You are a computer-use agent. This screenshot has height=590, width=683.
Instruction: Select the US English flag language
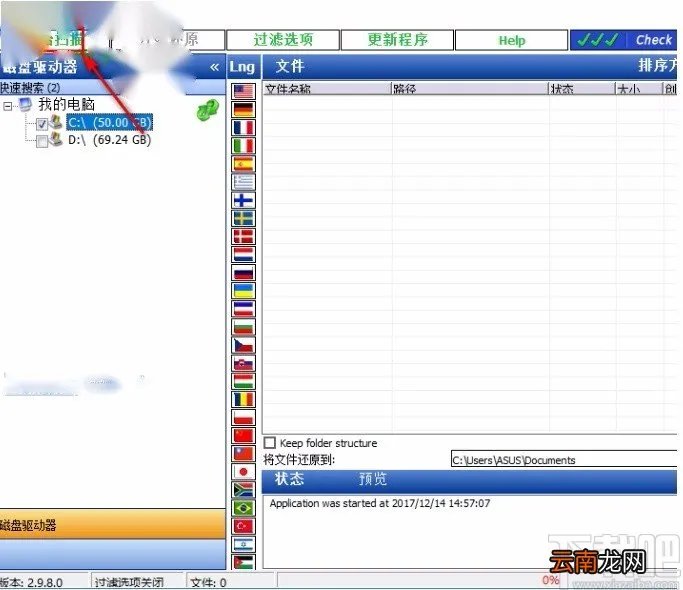click(x=243, y=91)
